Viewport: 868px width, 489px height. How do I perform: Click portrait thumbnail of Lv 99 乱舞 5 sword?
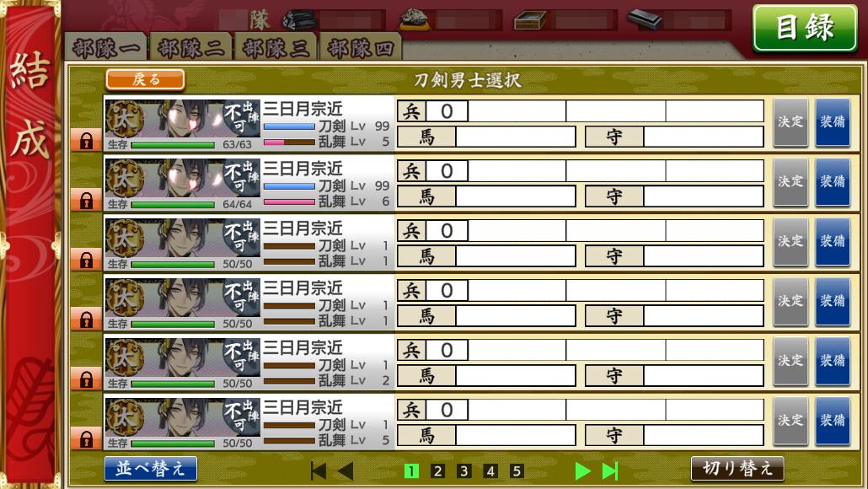pos(183,119)
